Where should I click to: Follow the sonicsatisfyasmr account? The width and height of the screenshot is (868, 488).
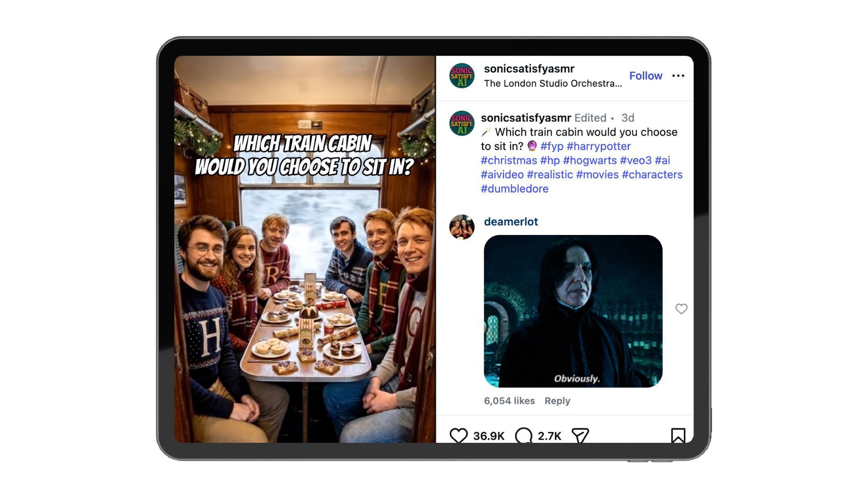pos(646,76)
